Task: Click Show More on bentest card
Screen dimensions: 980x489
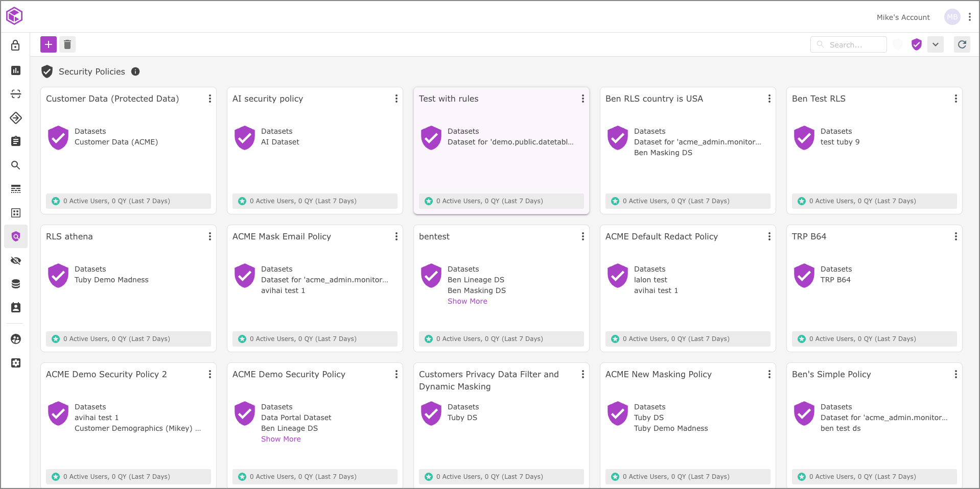Action: click(467, 301)
